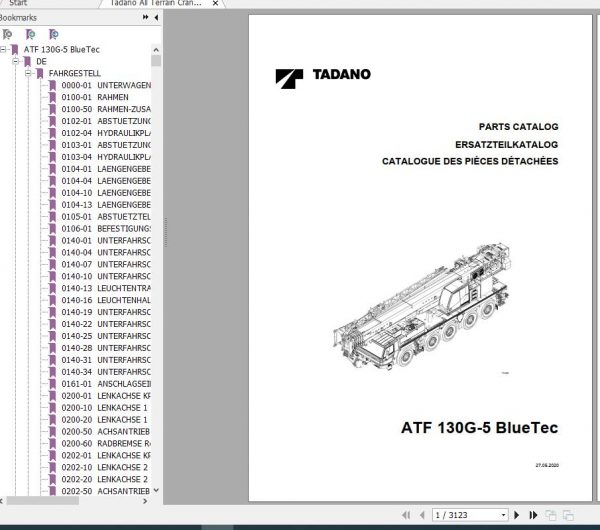
Task: Open the FAHRGESTELL bookmark
Action: tap(75, 73)
